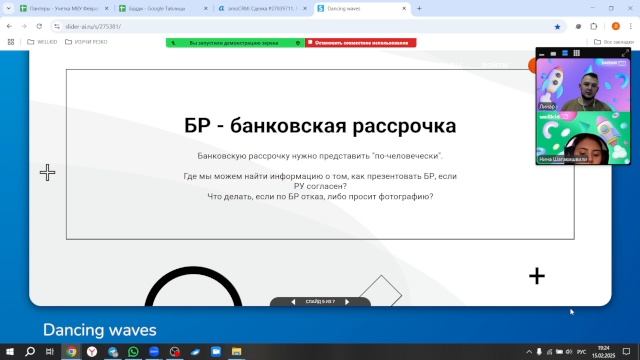Image resolution: width=640 pixels, height=360 pixels.
Task: Open the Windows notification center
Action: (627, 352)
